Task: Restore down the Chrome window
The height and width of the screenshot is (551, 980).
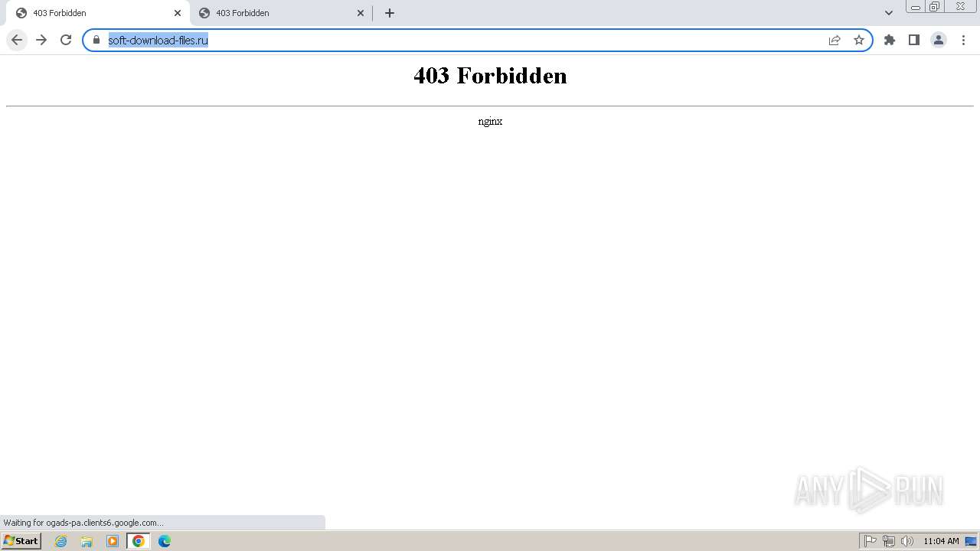Action: [x=935, y=7]
